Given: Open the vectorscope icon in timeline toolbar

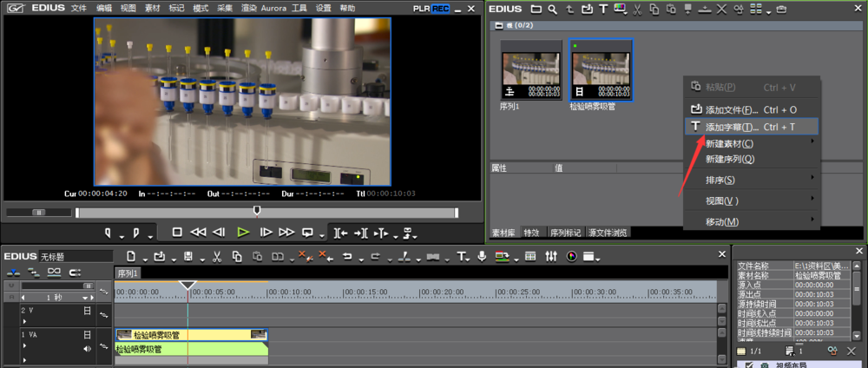Looking at the screenshot, I should click(x=571, y=256).
